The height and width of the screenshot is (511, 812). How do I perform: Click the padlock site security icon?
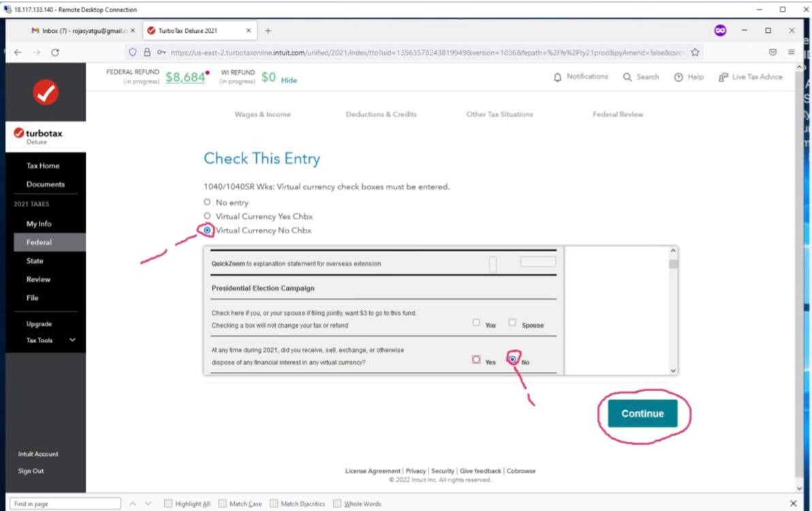[x=147, y=52]
